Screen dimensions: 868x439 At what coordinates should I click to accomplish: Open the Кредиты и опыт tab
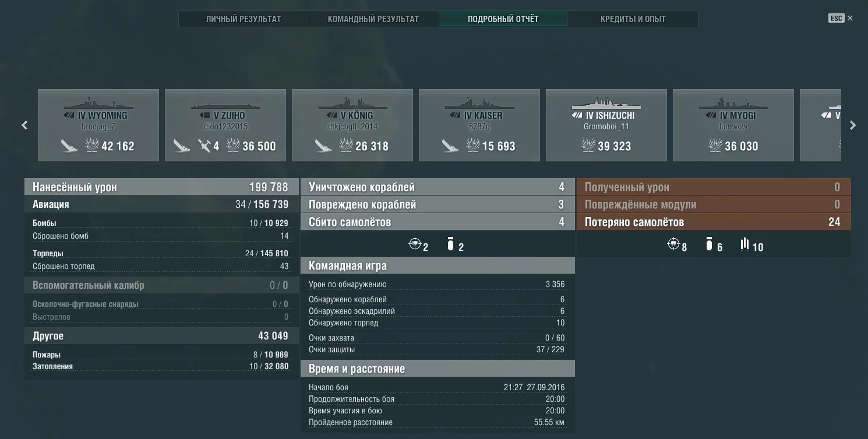point(633,19)
